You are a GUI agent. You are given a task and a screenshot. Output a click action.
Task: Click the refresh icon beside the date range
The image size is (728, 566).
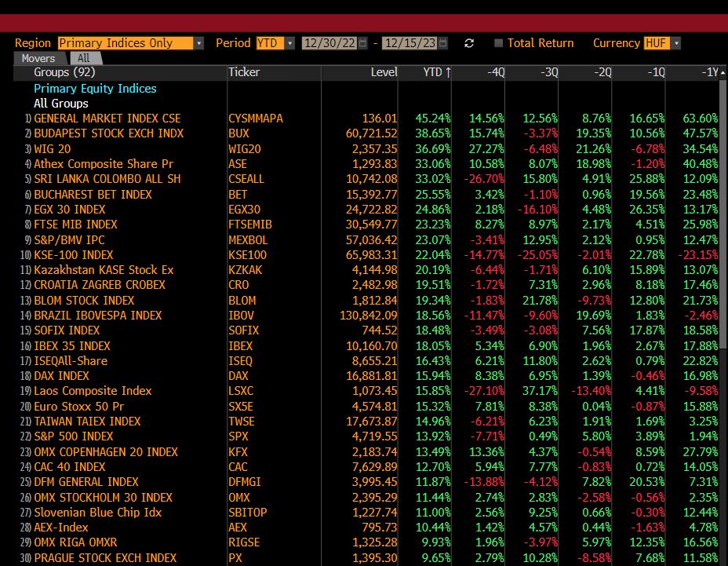tap(469, 43)
